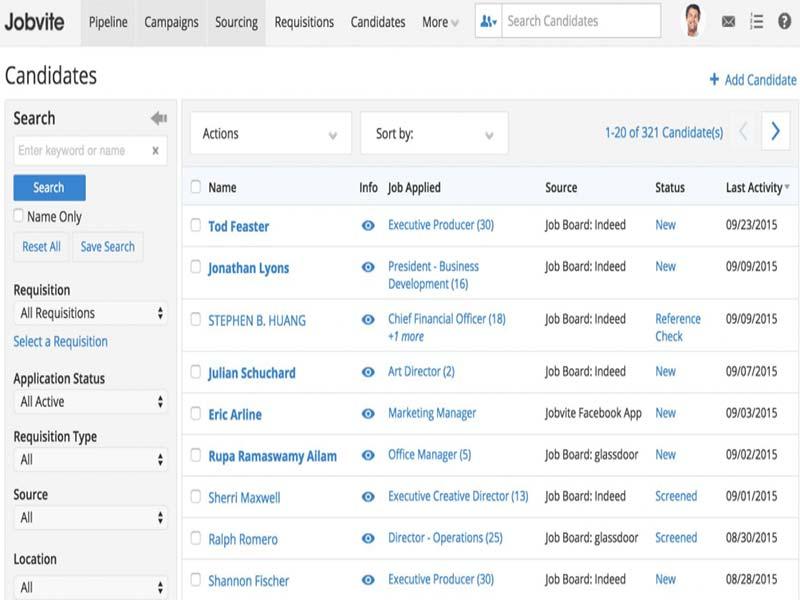This screenshot has height=600, width=800.
Task: Click in the Search Candidates field
Action: tap(581, 21)
